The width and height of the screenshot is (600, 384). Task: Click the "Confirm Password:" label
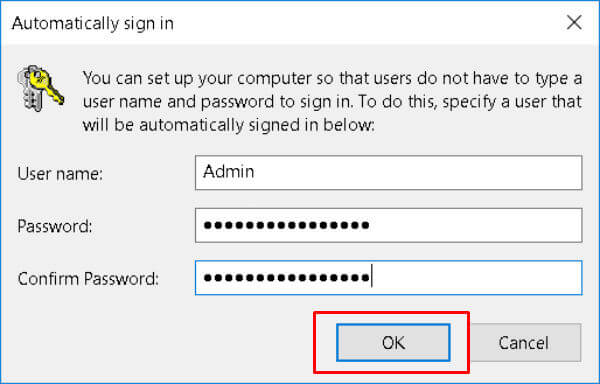click(x=88, y=279)
